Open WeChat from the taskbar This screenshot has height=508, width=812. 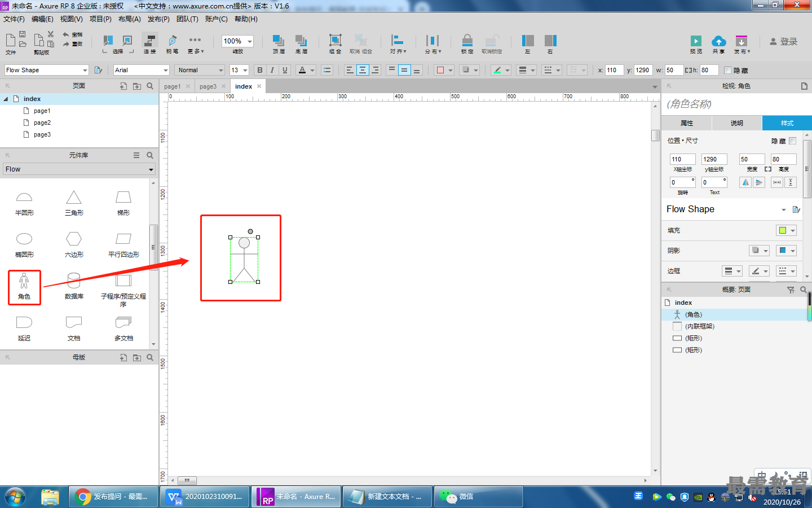478,497
